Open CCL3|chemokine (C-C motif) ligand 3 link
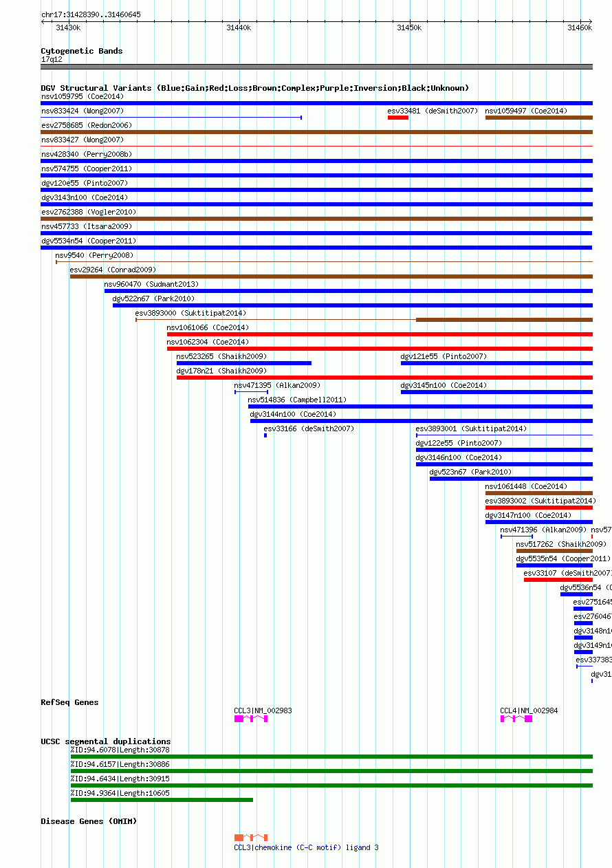This screenshot has height=868, width=612. 307,847
